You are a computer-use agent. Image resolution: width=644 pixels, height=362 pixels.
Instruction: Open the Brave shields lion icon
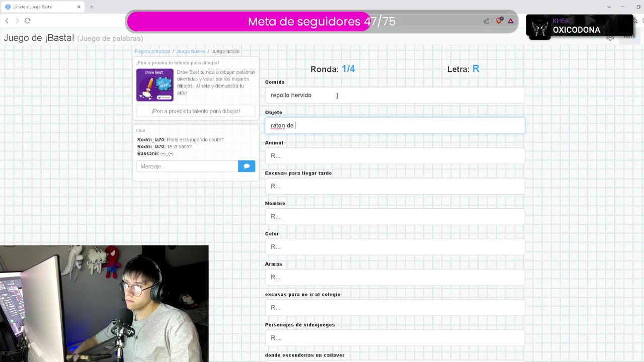(x=499, y=21)
